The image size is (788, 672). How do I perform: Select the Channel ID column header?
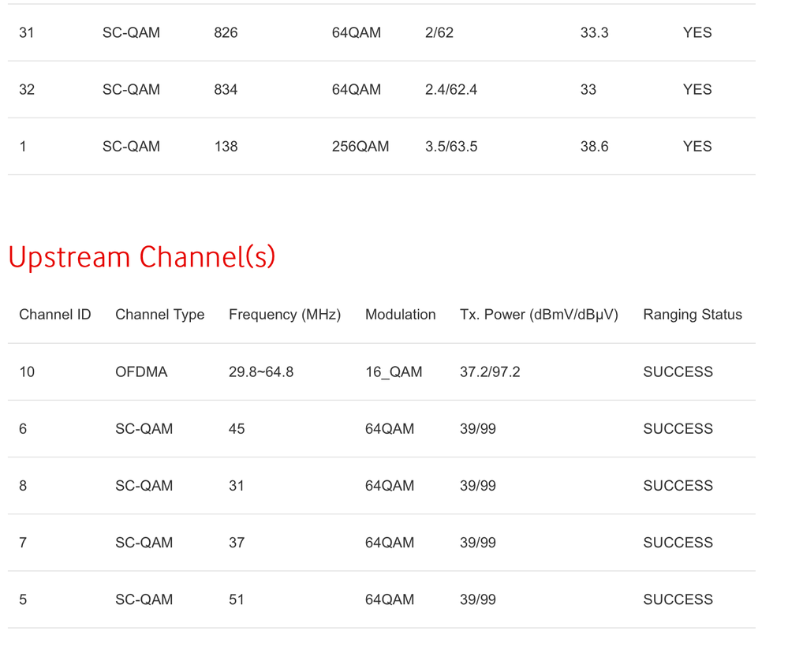[54, 315]
